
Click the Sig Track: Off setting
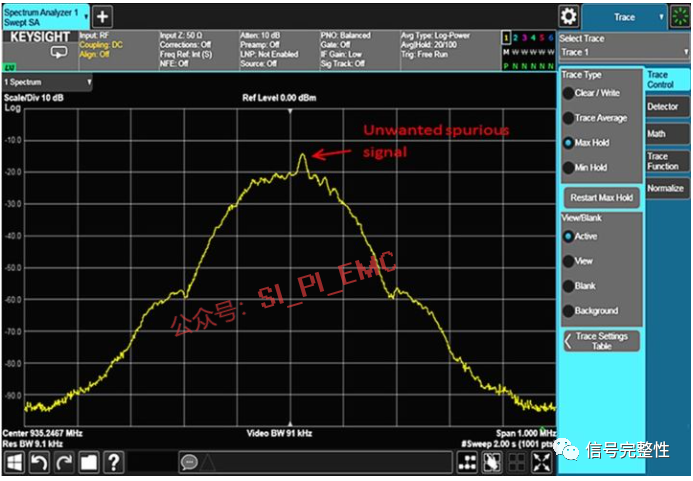pyautogui.click(x=343, y=64)
